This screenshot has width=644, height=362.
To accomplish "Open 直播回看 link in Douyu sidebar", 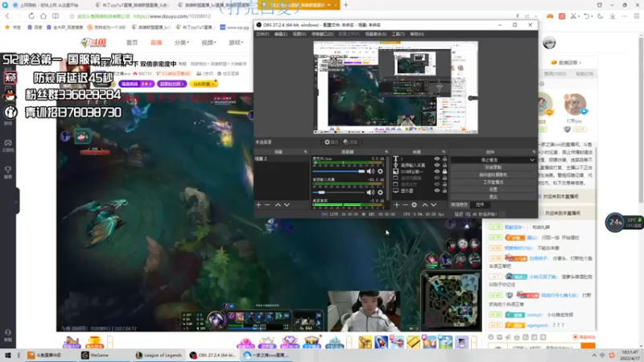I will tap(567, 63).
